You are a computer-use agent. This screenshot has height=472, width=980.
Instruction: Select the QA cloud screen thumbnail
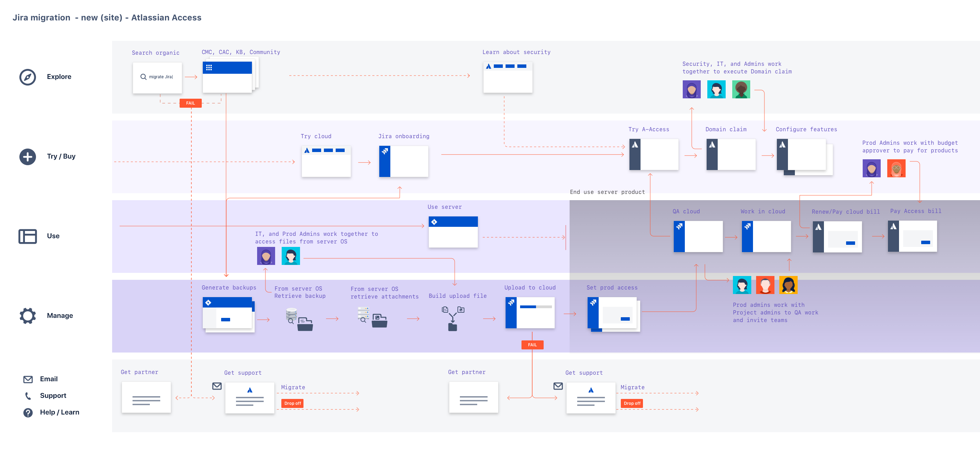pos(698,237)
